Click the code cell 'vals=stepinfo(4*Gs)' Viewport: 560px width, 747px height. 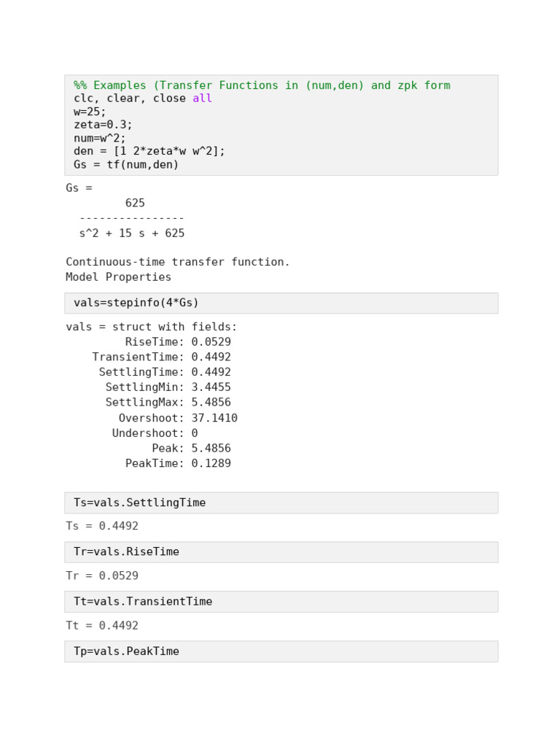pos(281,303)
